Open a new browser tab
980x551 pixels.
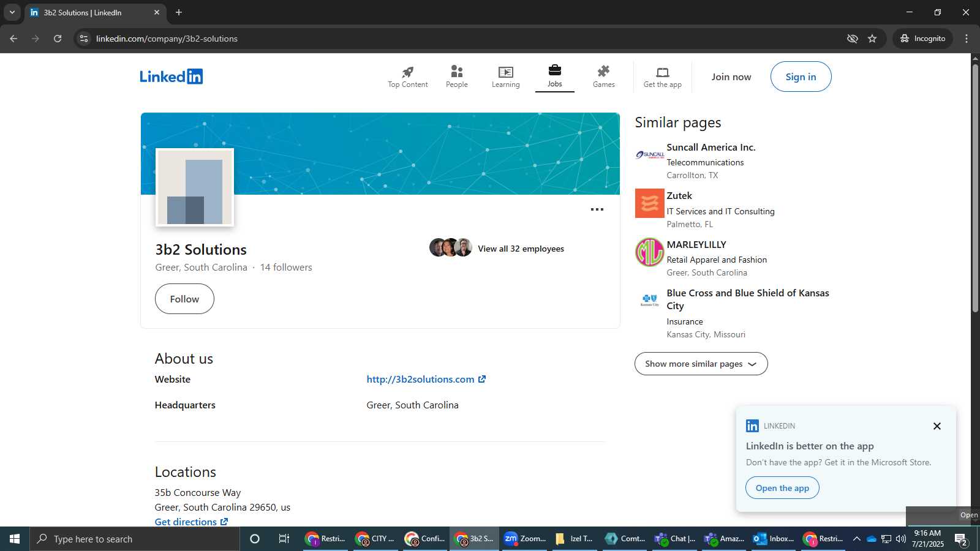coord(179,12)
